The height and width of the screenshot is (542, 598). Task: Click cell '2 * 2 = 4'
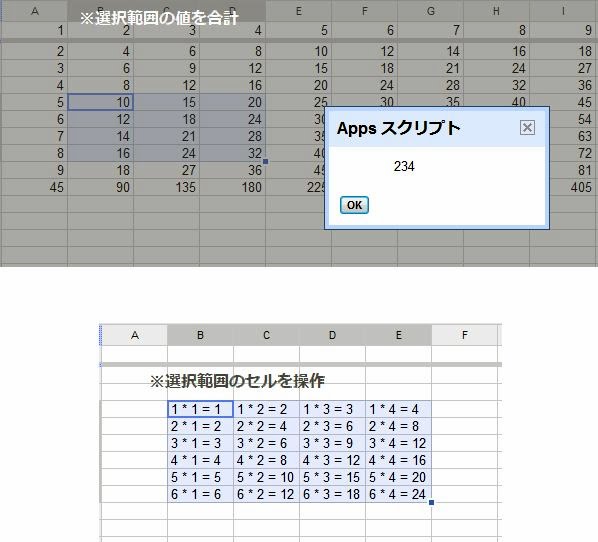(266, 426)
